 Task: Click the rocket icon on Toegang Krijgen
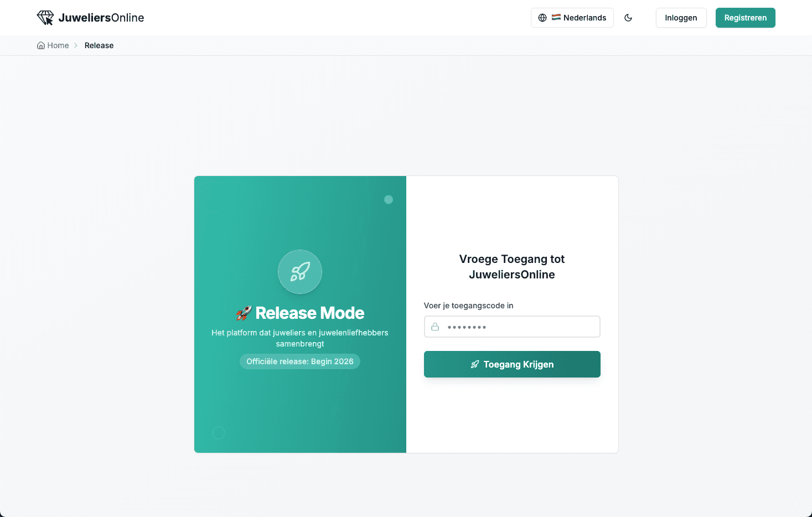(x=475, y=364)
